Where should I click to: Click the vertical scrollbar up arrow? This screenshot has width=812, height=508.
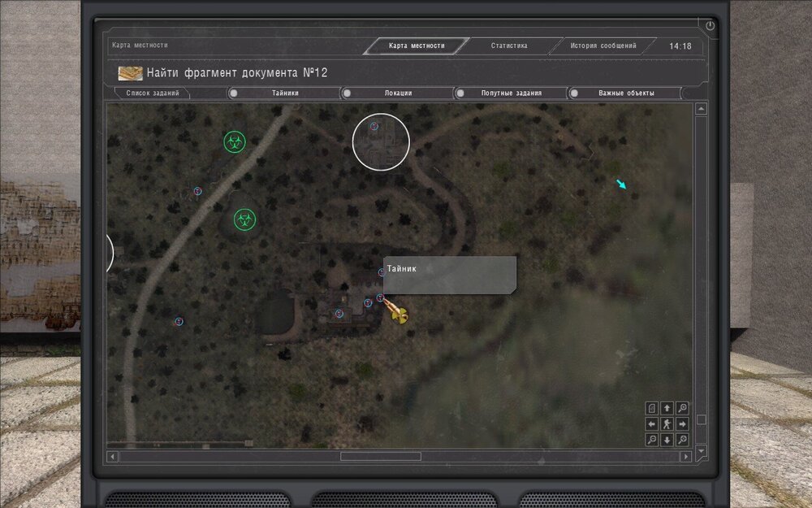point(702,109)
